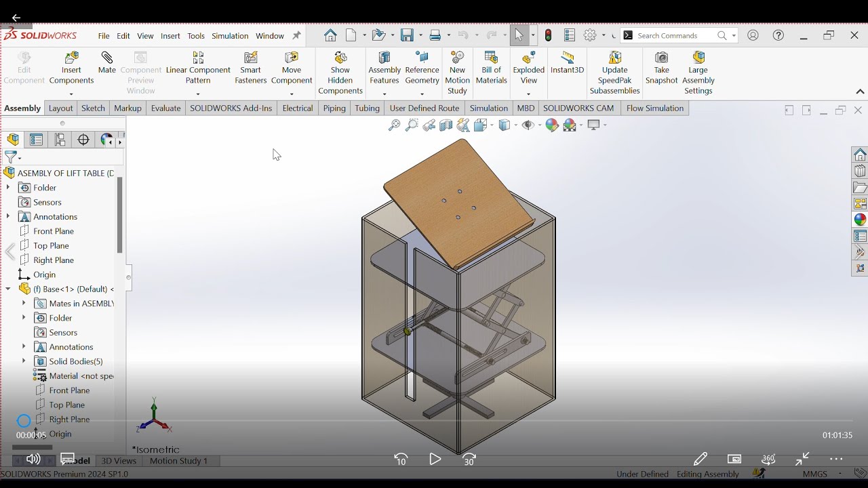Open the Tools menu
This screenshot has width=868, height=488.
click(196, 36)
